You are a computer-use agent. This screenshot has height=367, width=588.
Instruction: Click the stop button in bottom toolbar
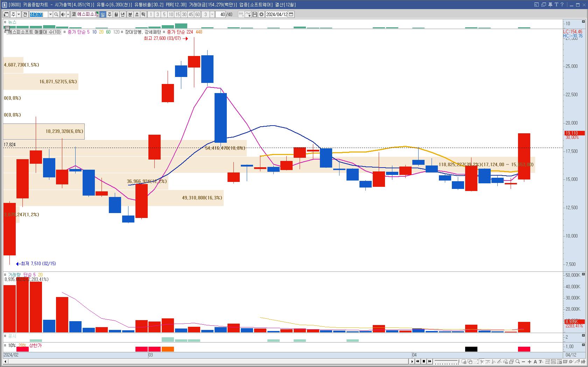click(x=424, y=361)
